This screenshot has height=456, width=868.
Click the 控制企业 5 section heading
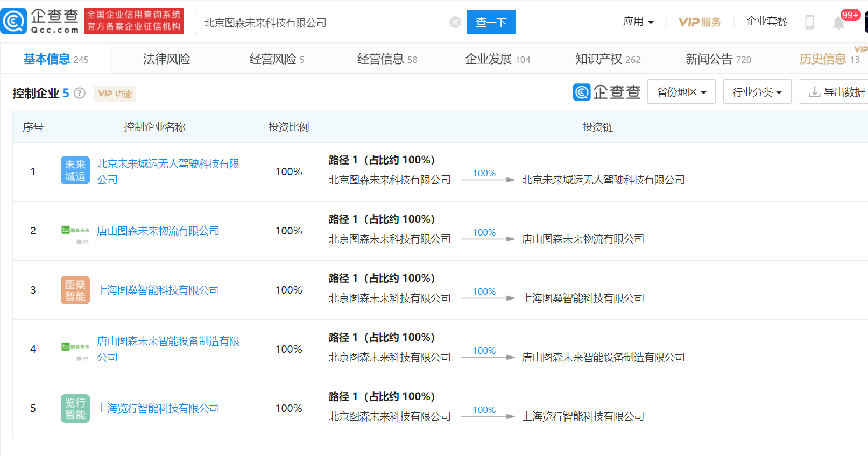pyautogui.click(x=41, y=93)
